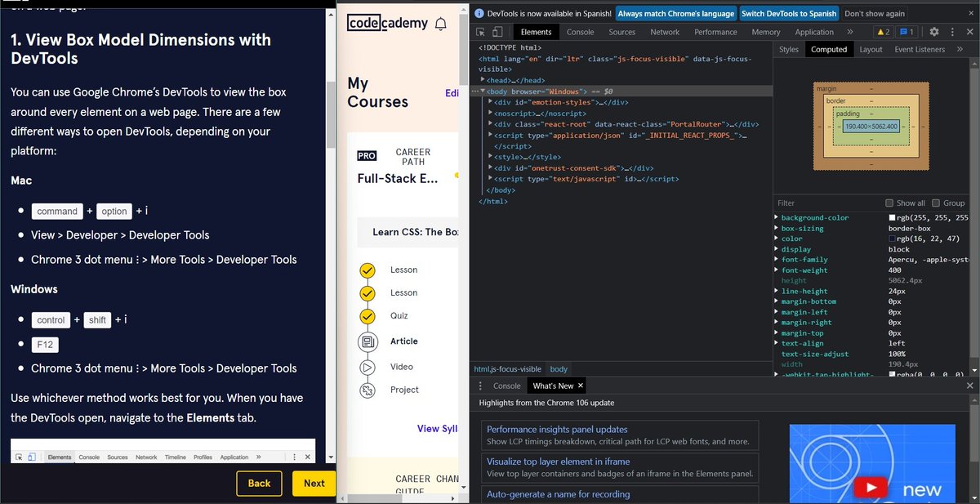Close the bottom drawer panel
Image resolution: width=980 pixels, height=504 pixels.
[969, 386]
